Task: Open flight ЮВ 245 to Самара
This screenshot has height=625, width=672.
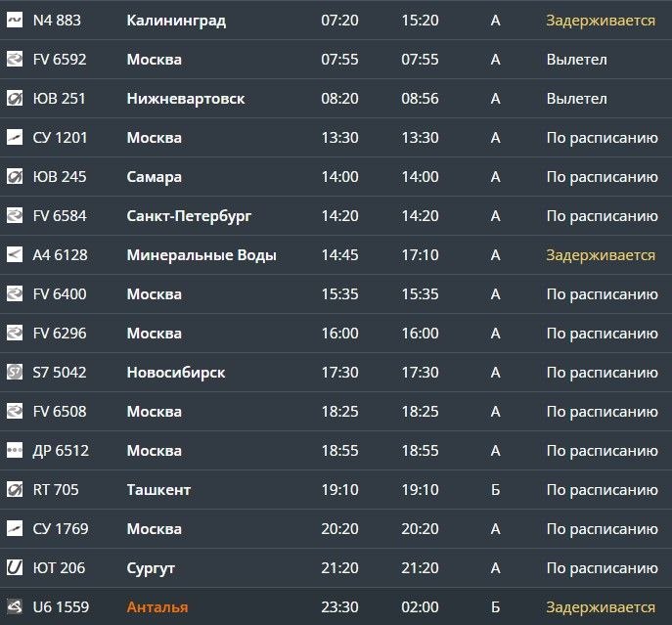Action: 336,177
